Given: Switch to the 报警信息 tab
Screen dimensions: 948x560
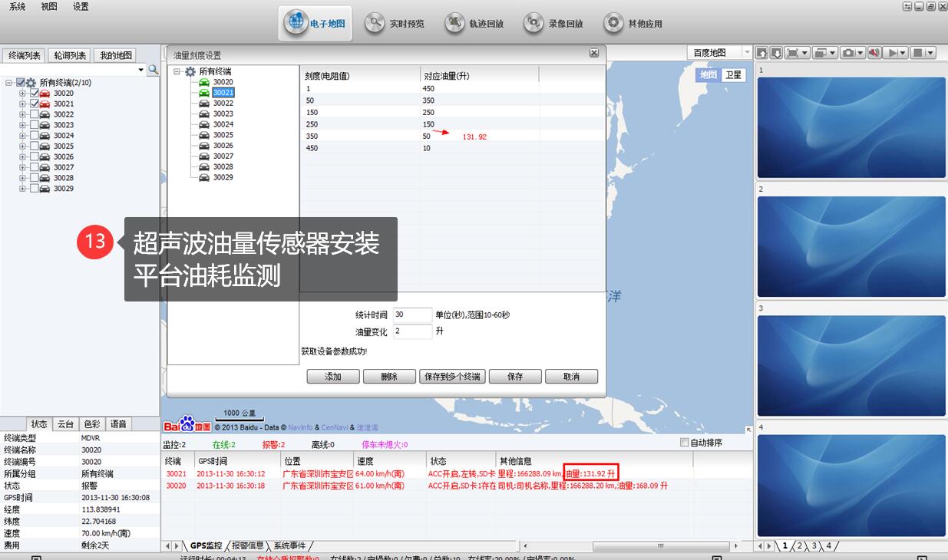Looking at the screenshot, I should click(x=247, y=546).
